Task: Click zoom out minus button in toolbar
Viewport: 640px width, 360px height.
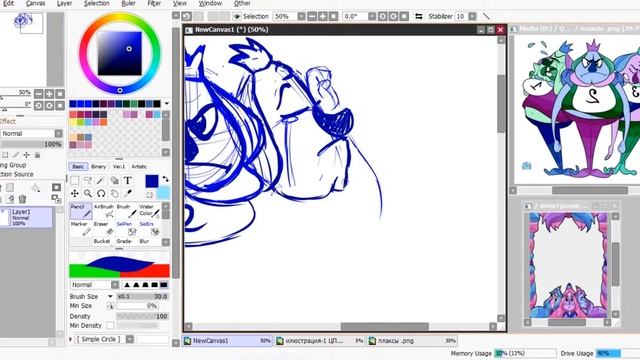Action: [312, 16]
